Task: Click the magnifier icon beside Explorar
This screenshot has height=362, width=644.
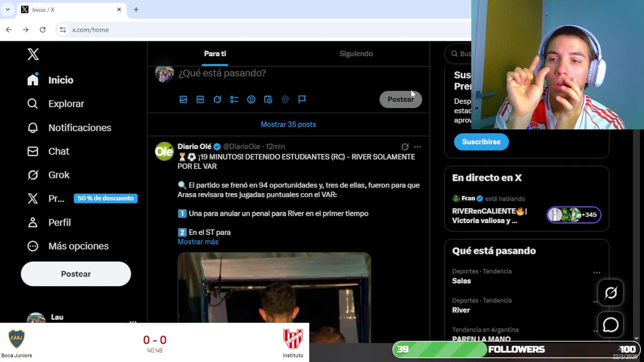Action: pos(33,104)
